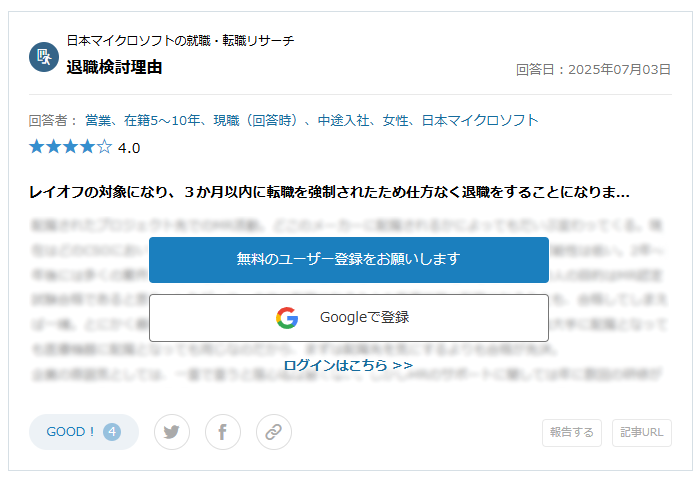Open the 中途入社 link

tap(343, 121)
